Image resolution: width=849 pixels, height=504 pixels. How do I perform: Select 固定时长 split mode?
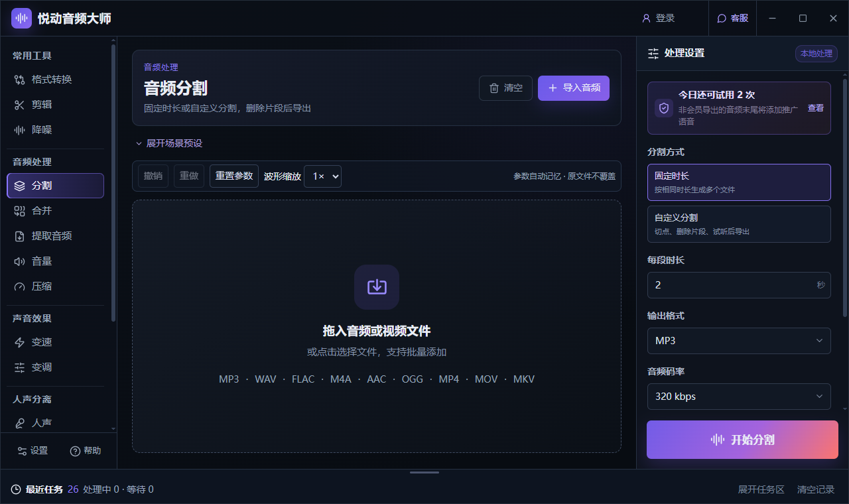click(739, 182)
